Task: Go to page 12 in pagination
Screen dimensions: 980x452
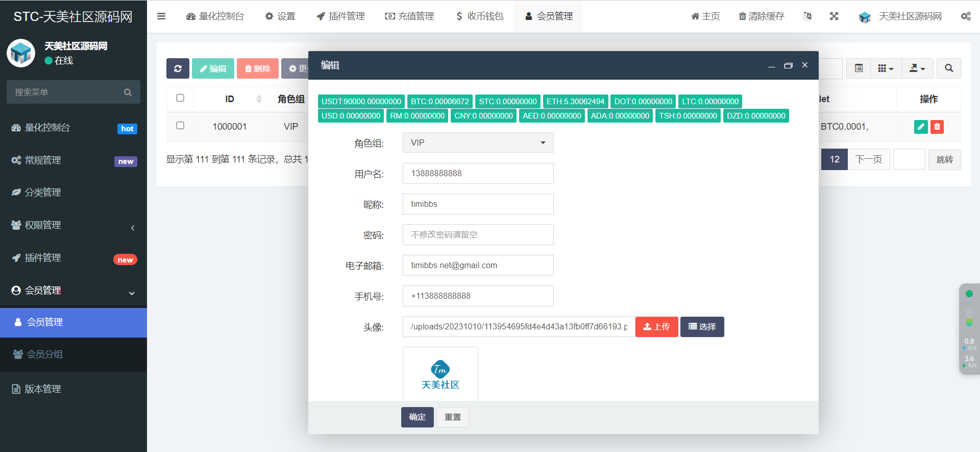Action: pos(835,159)
